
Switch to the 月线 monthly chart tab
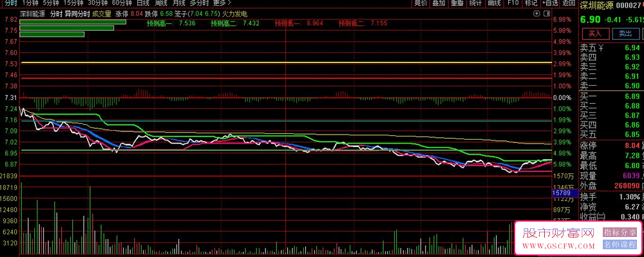(178, 3)
